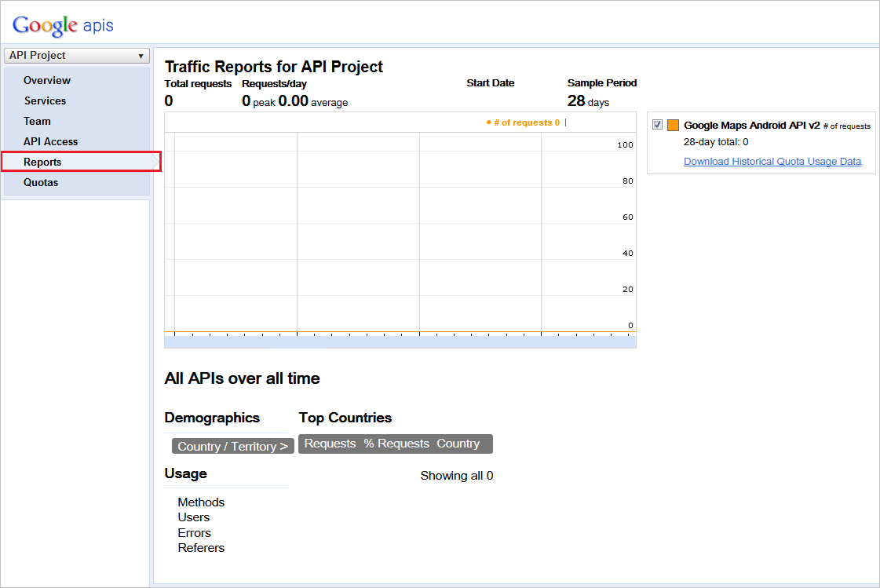Open the Overview page
This screenshot has height=588, width=880.
(47, 80)
